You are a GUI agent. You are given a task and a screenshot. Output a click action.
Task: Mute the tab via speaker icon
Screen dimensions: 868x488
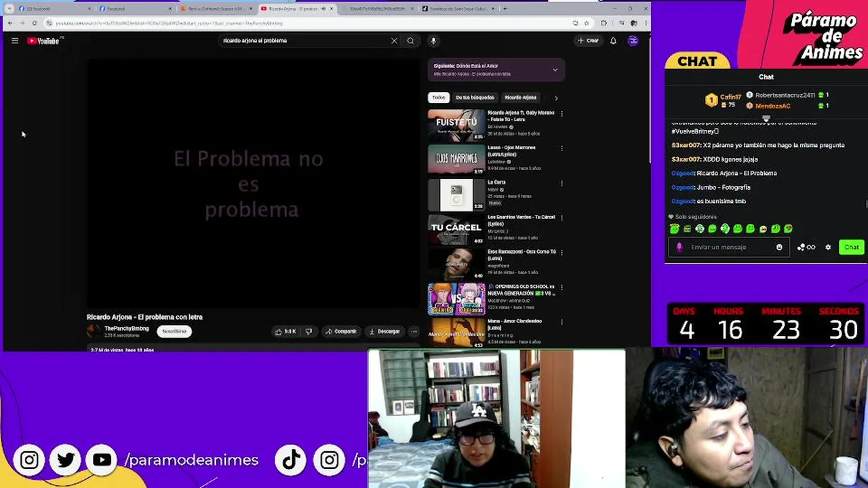[323, 9]
